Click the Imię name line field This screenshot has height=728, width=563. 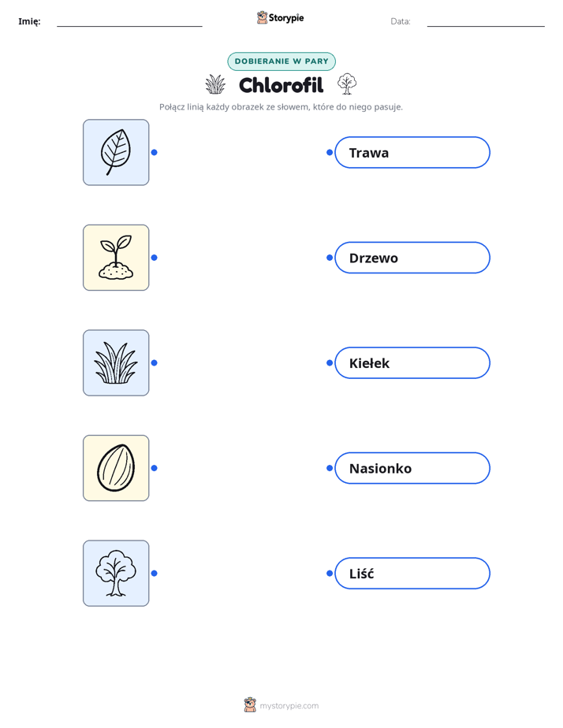[x=129, y=22]
